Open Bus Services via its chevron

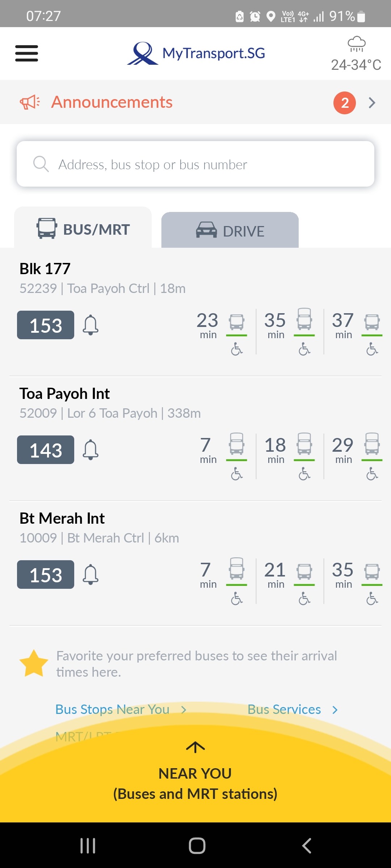[335, 710]
